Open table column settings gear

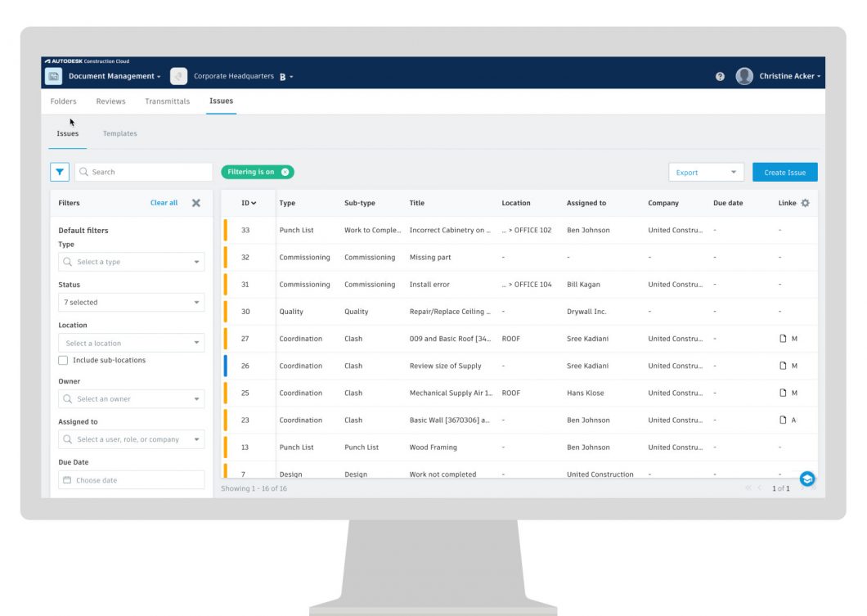[x=805, y=203]
